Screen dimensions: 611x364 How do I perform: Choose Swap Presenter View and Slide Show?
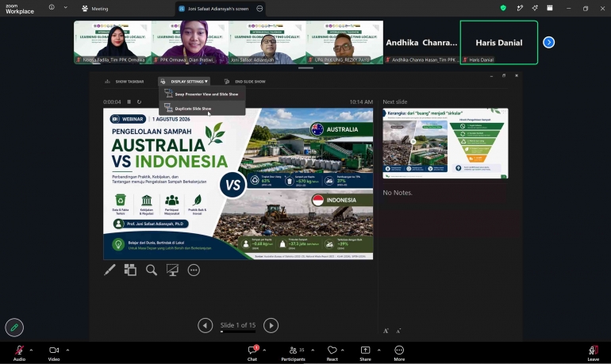click(x=202, y=94)
